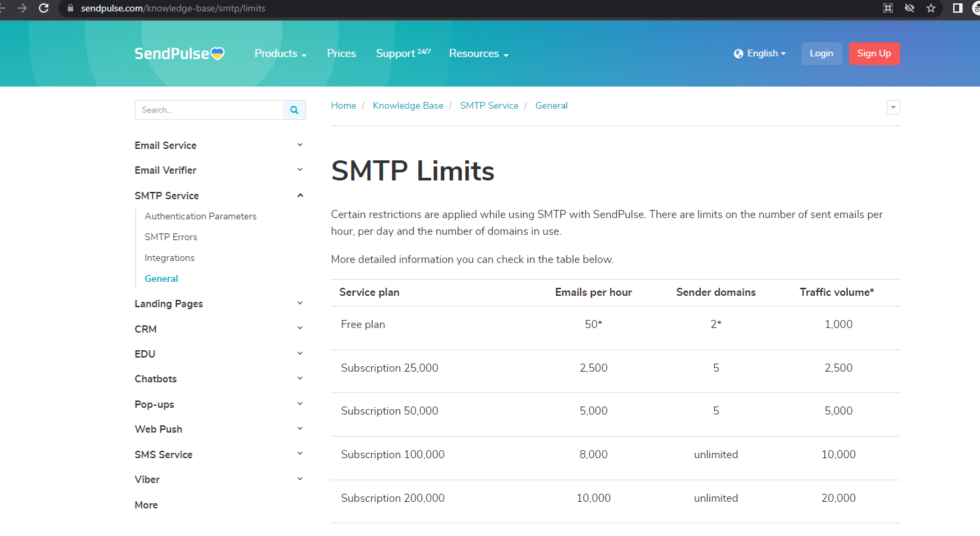Expand the CRM section chevron

point(300,328)
